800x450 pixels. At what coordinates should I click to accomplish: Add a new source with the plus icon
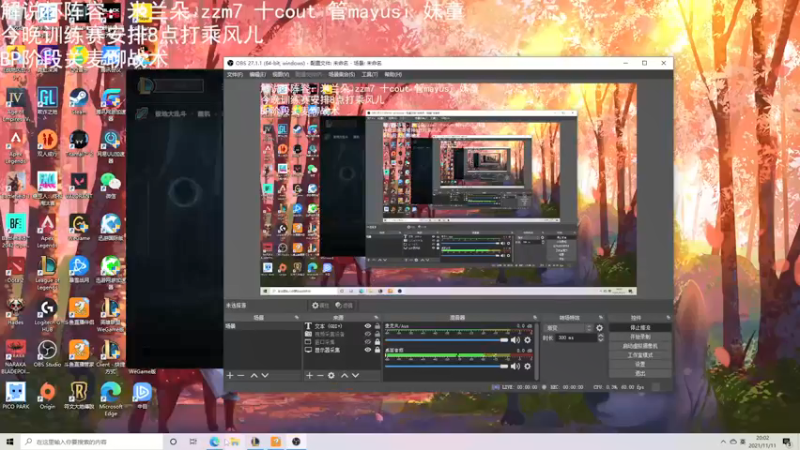pyautogui.click(x=309, y=376)
